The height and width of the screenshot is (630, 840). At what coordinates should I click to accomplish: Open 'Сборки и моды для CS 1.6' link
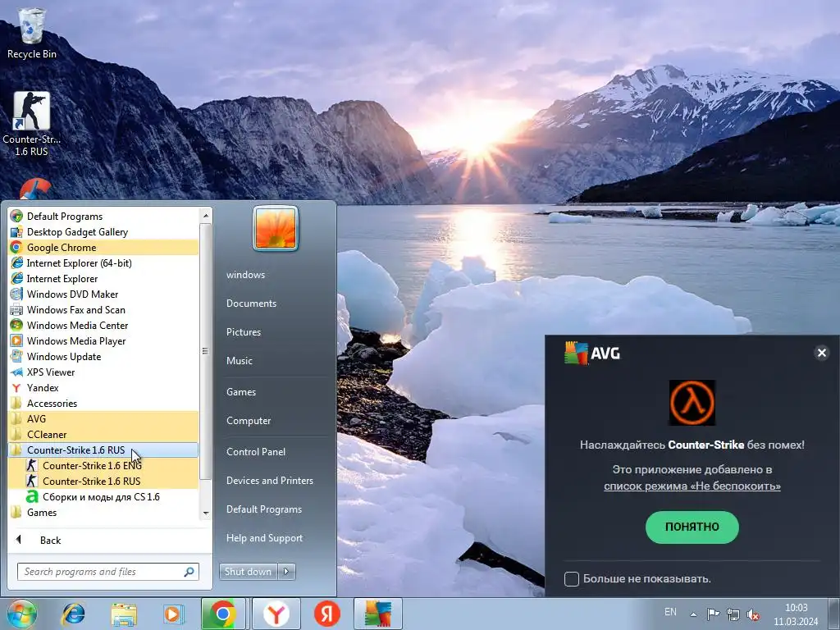[104, 496]
